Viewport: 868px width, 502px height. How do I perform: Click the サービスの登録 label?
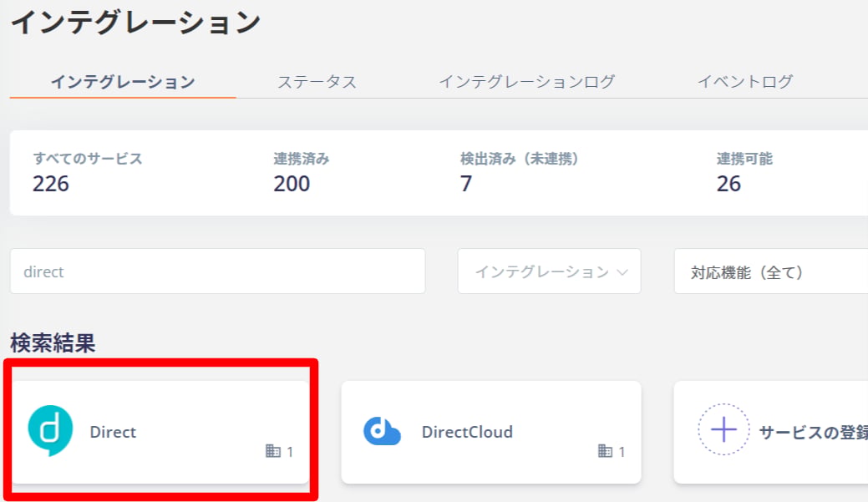pyautogui.click(x=813, y=433)
